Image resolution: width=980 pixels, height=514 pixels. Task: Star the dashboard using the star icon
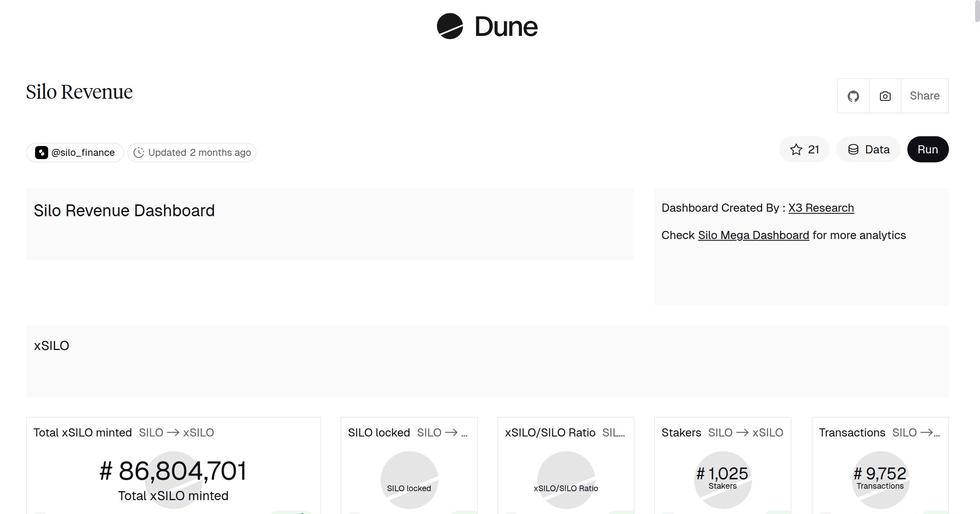click(795, 149)
